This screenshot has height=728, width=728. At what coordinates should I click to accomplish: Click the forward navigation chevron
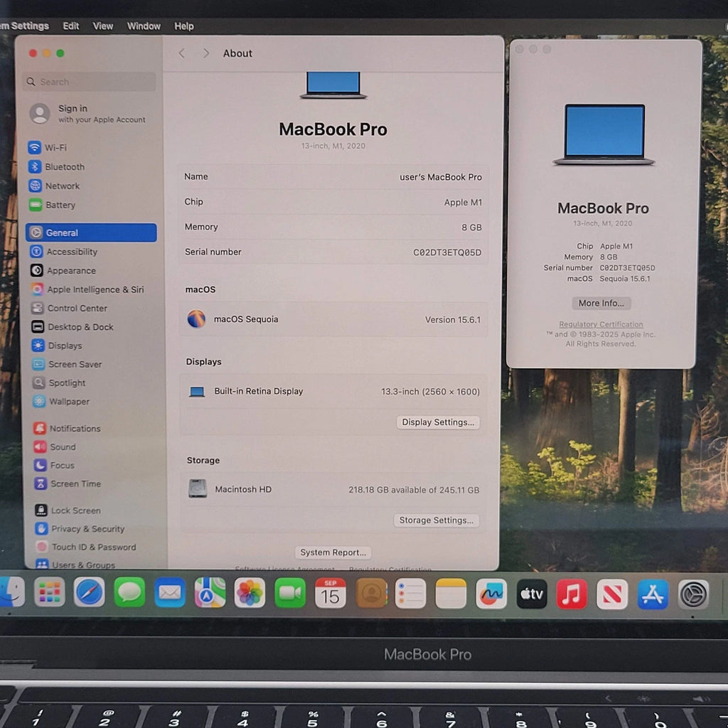tap(206, 53)
